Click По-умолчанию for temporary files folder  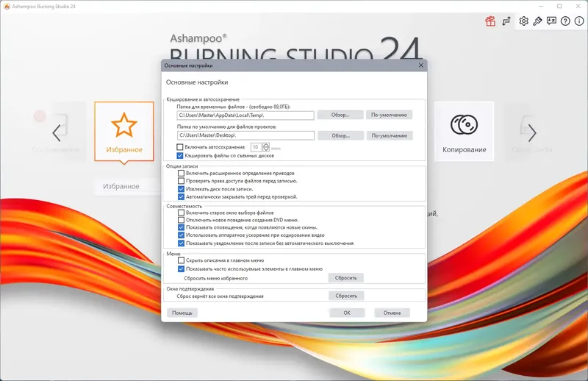click(x=389, y=115)
